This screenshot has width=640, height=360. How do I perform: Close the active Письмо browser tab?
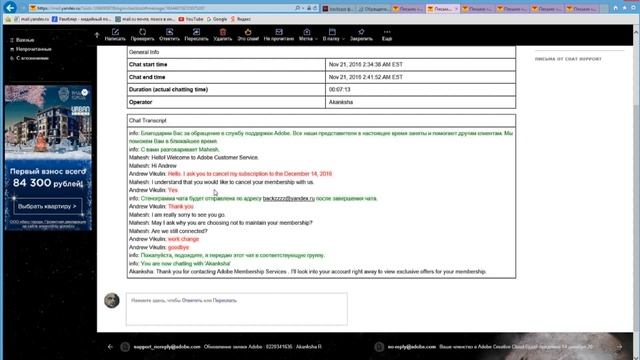pos(456,9)
